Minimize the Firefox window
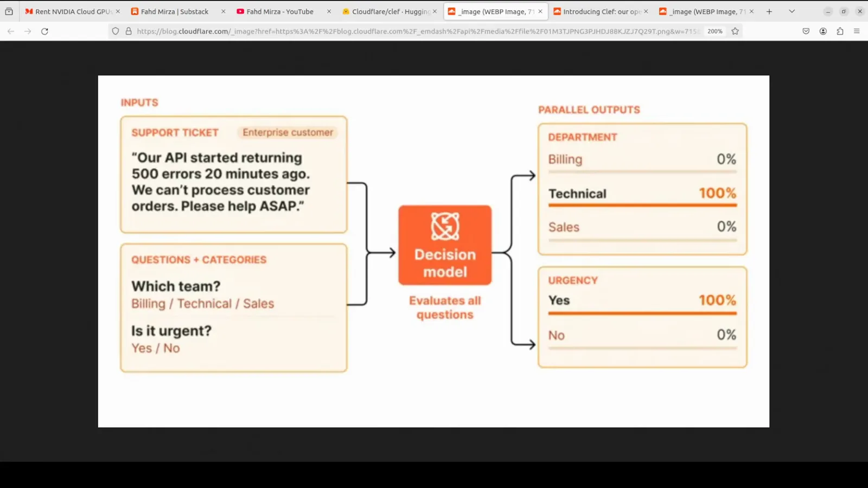 (828, 11)
